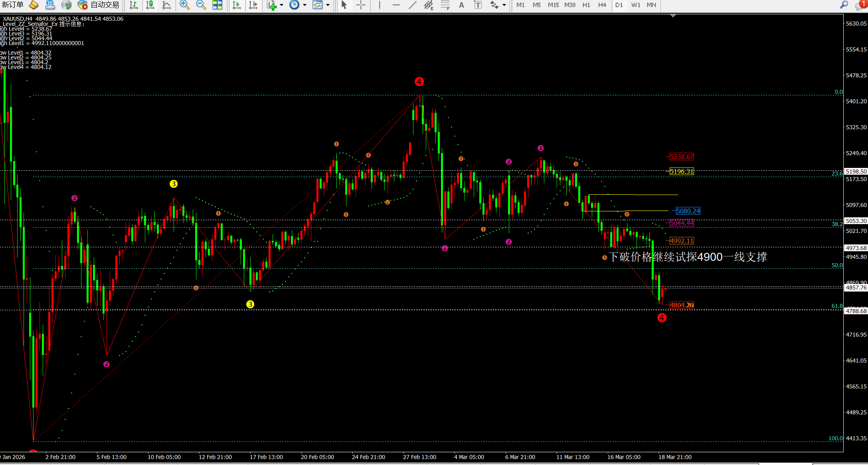The height and width of the screenshot is (465, 868).
Task: Expand the templates dropdown arrow
Action: (x=328, y=5)
